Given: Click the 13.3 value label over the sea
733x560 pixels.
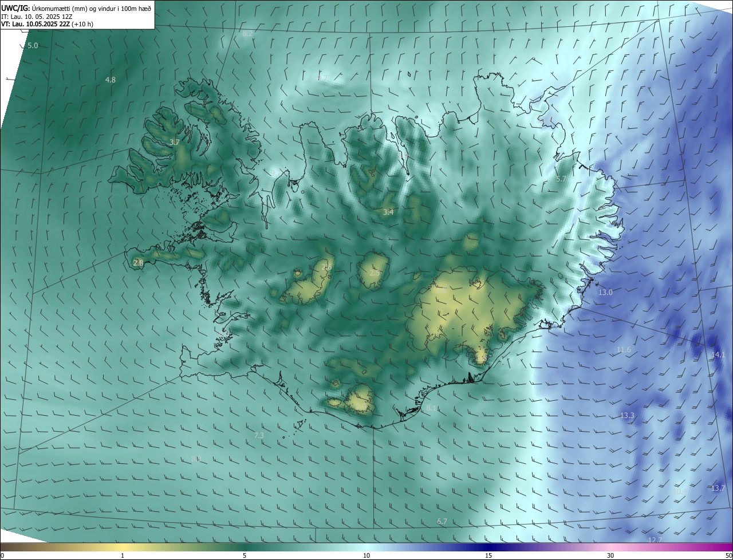Looking at the screenshot, I should (x=627, y=415).
